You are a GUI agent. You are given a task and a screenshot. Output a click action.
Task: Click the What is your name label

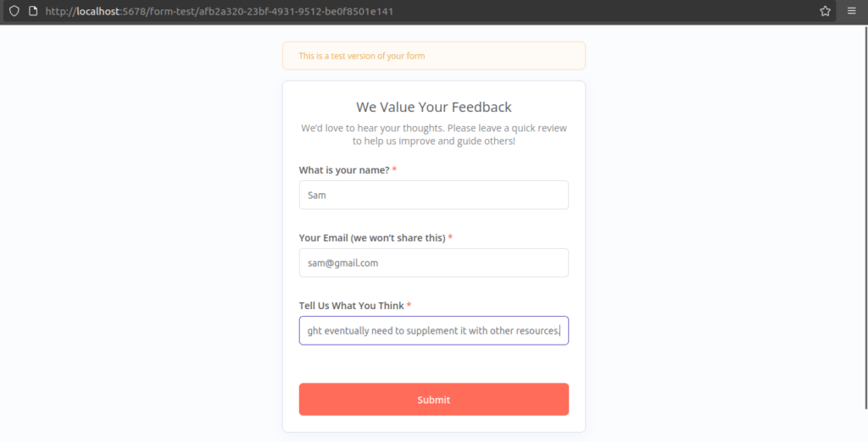pyautogui.click(x=343, y=170)
